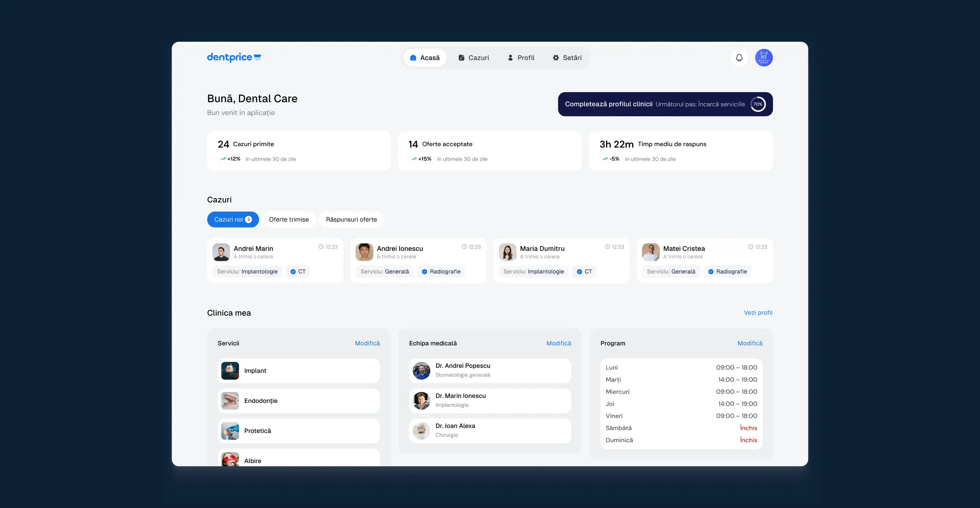Click Andrei Marin's patient avatar
The width and height of the screenshot is (980, 508).
pos(221,252)
